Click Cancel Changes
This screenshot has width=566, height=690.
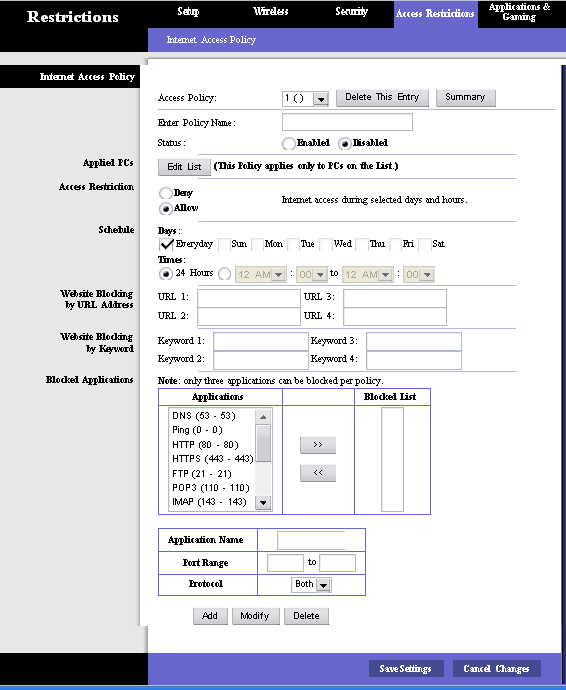(496, 668)
